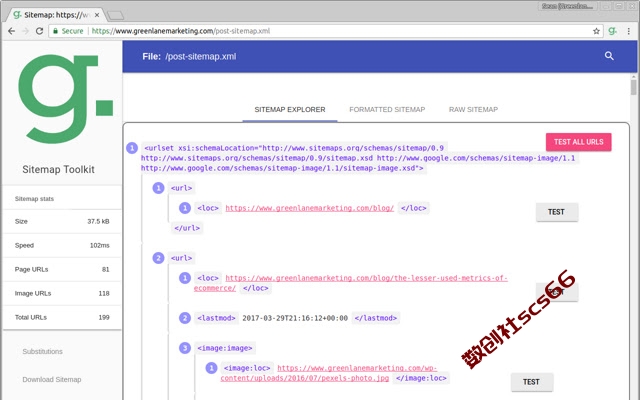The image size is (640, 400).
Task: Click the Sitemap stats heading
Action: pos(34,199)
